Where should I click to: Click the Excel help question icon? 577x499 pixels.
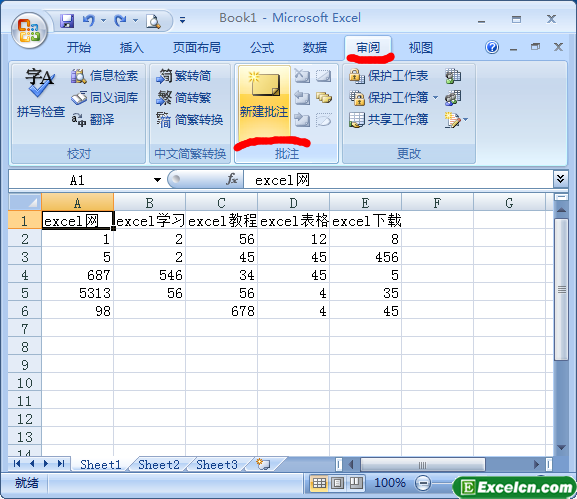tap(492, 47)
